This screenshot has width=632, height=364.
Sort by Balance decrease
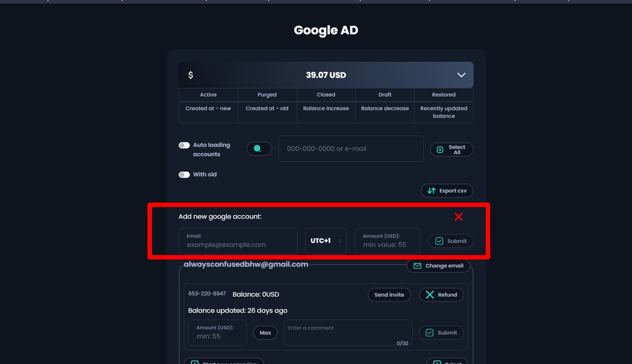(385, 112)
